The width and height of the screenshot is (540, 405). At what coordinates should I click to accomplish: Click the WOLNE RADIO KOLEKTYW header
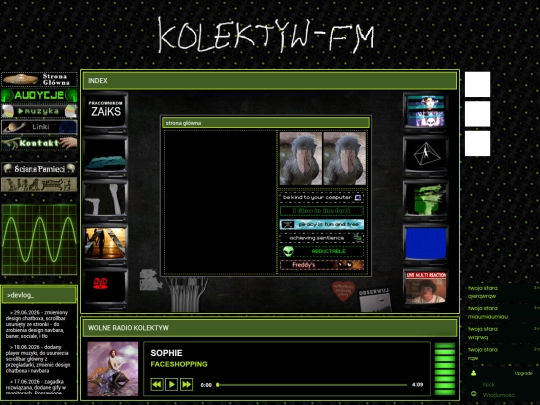(x=270, y=328)
